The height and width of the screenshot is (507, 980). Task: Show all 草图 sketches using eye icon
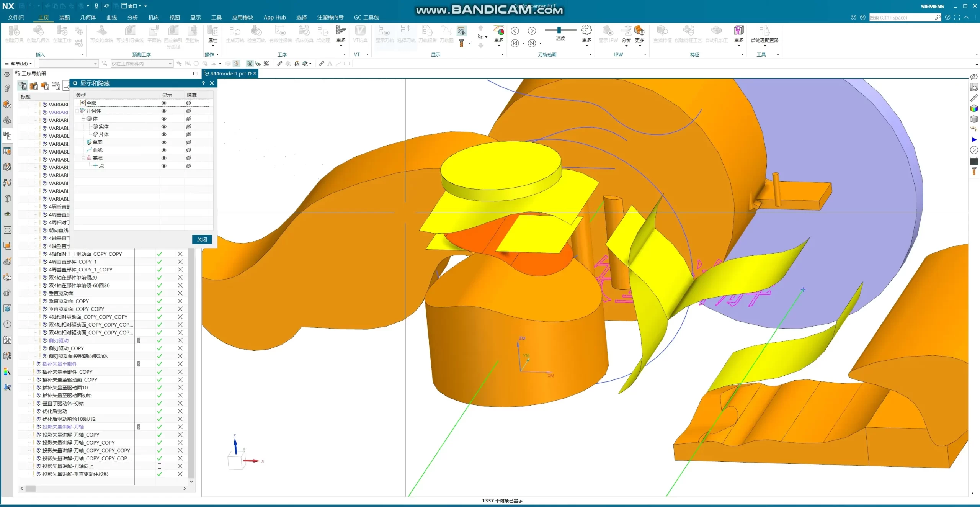pyautogui.click(x=164, y=142)
